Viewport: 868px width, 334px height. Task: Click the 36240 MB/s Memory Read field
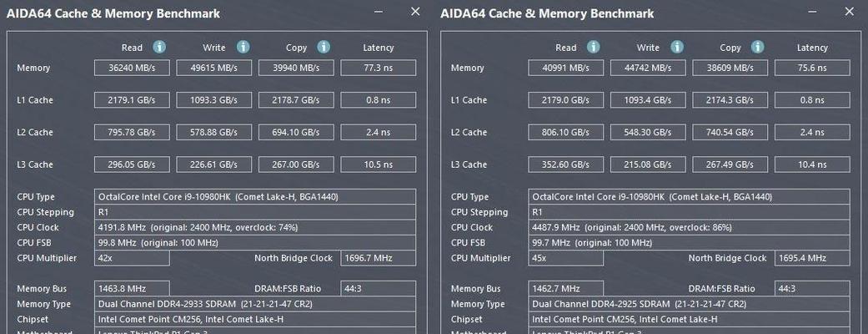pyautogui.click(x=132, y=68)
